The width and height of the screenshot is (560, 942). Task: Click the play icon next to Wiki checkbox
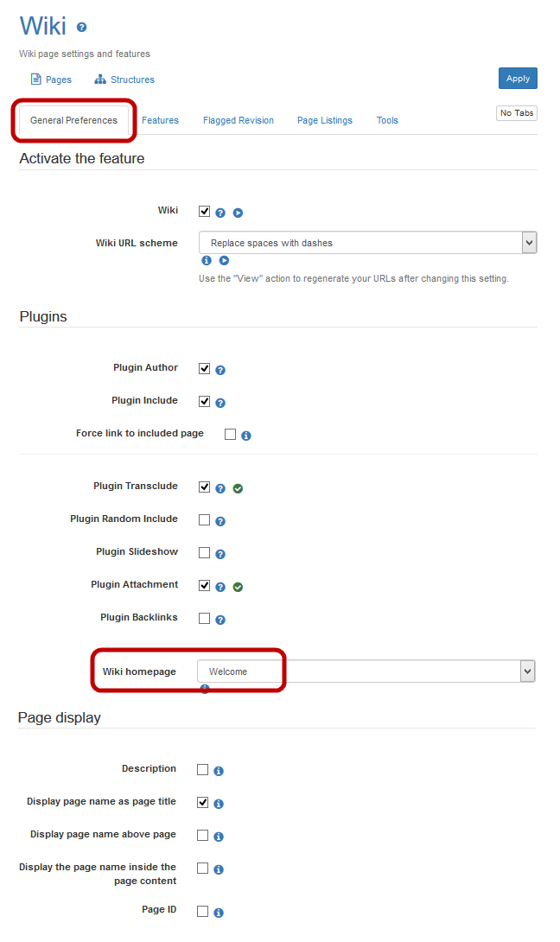tap(238, 213)
